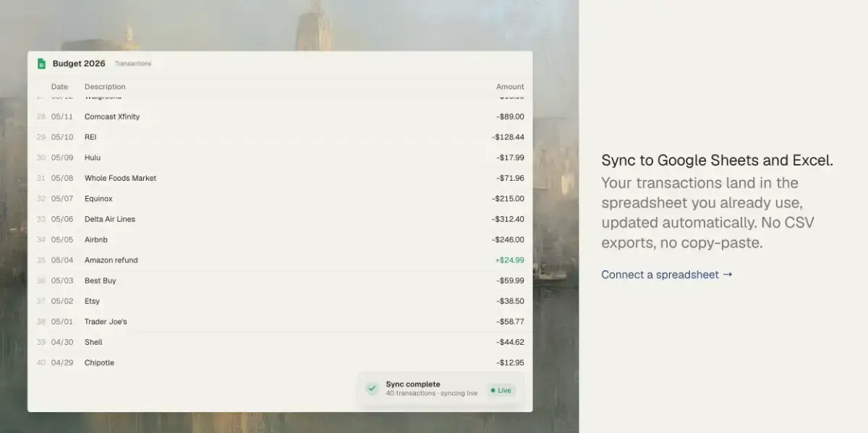Select the Trader Joe's description

coord(106,322)
